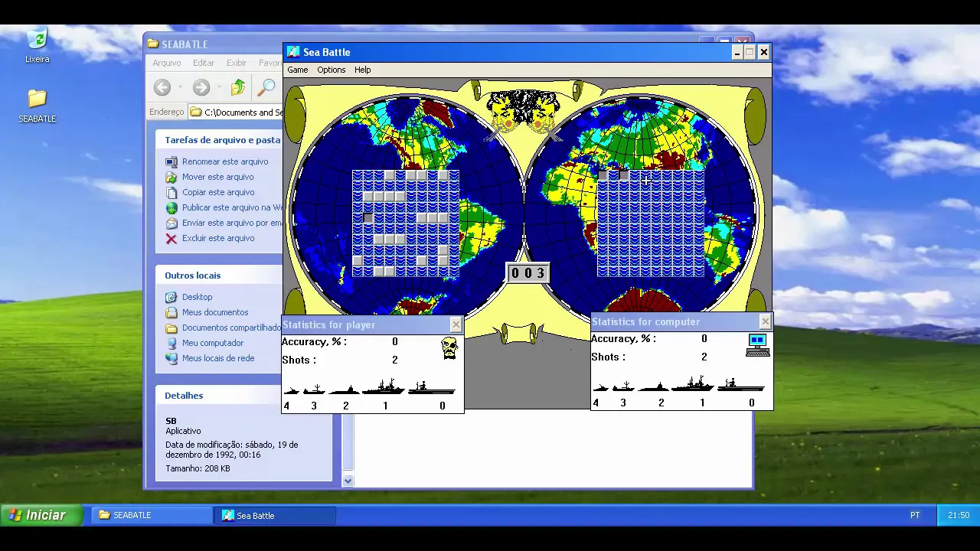Click the Copiar este arquivo icon
Image resolution: width=980 pixels, height=551 pixels.
click(x=171, y=192)
